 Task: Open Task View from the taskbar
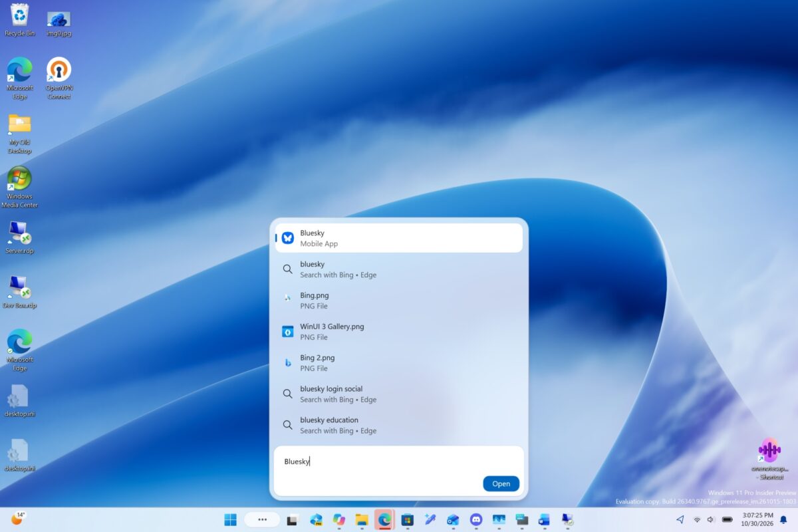click(292, 519)
